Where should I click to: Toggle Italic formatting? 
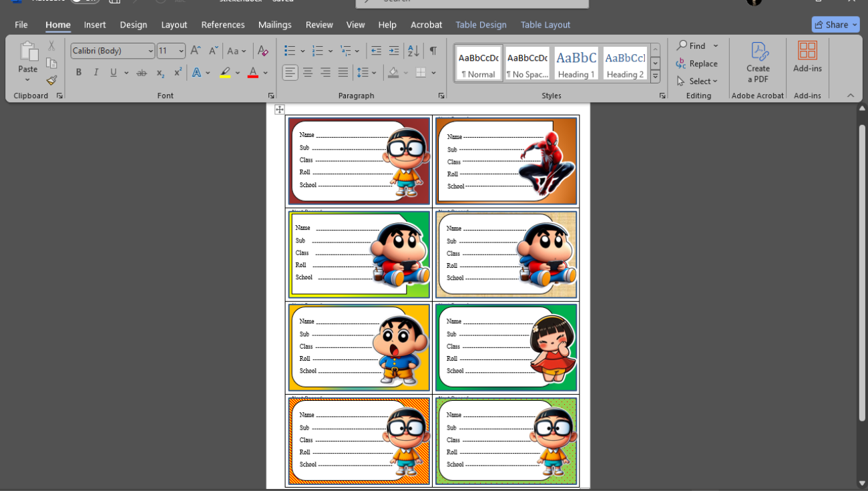[96, 73]
